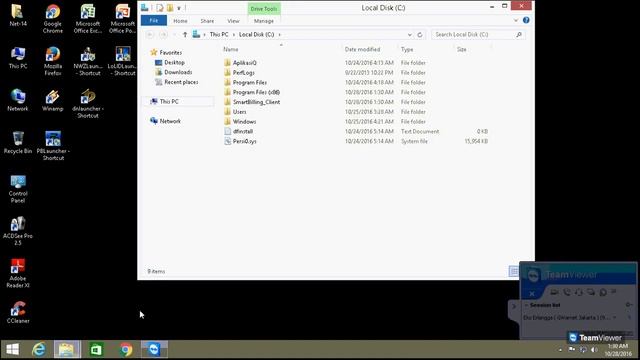Switch to the Manage ribbon tab

tap(264, 21)
